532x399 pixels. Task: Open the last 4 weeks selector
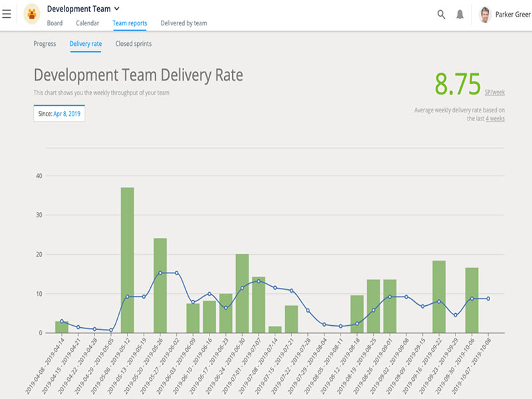coord(495,118)
